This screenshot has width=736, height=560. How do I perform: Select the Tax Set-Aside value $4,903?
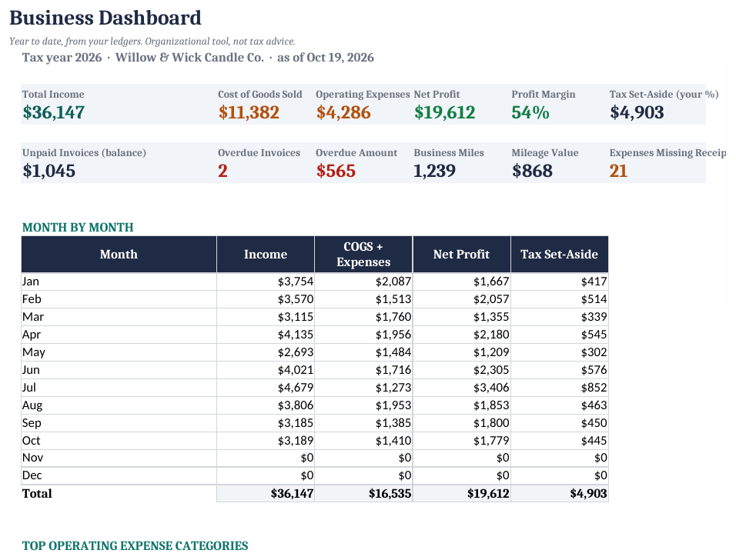(637, 112)
